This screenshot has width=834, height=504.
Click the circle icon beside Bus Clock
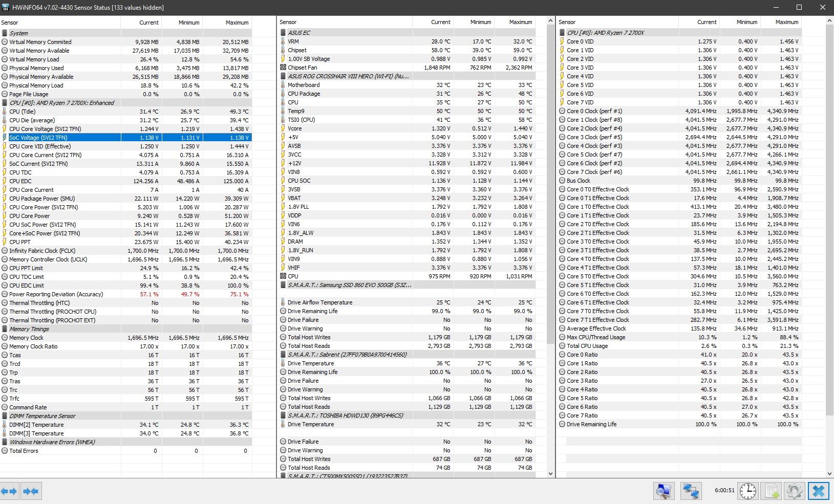coord(562,181)
